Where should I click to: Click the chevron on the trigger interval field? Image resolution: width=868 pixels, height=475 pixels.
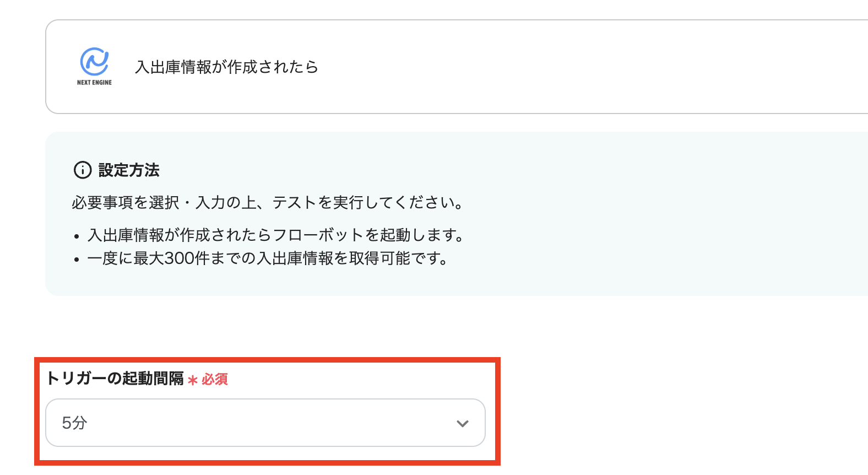click(462, 423)
